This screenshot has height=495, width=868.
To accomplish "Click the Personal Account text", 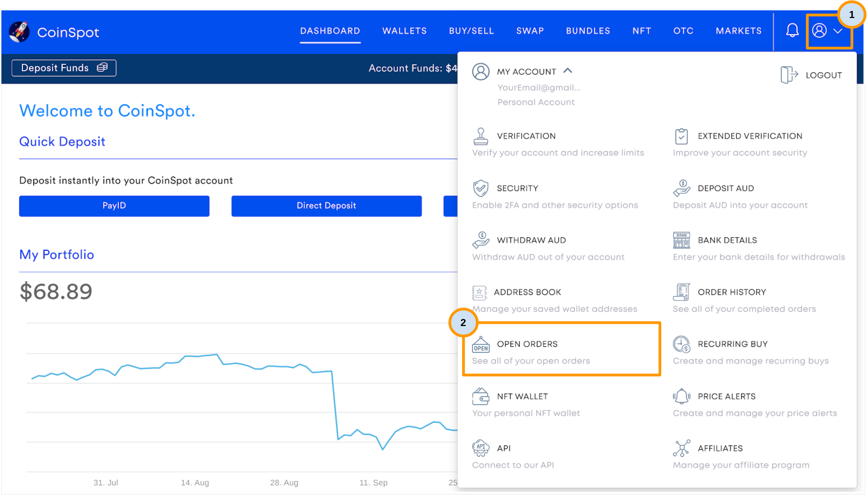I will 536,102.
